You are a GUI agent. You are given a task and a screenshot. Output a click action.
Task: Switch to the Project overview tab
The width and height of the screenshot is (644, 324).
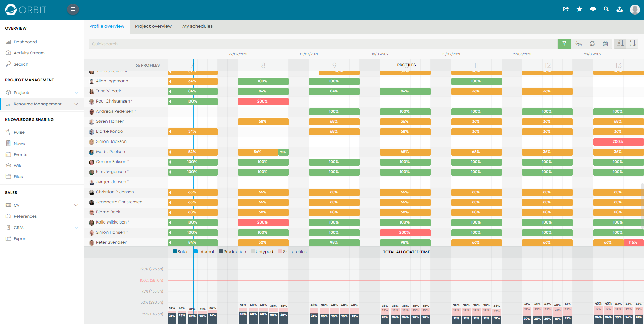click(153, 26)
